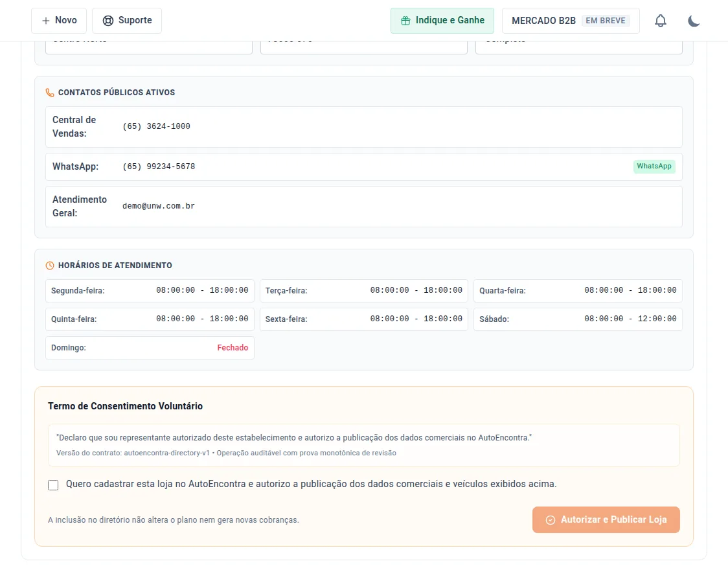Click the red Fechado status for Domingo
728x570 pixels.
[x=233, y=348]
